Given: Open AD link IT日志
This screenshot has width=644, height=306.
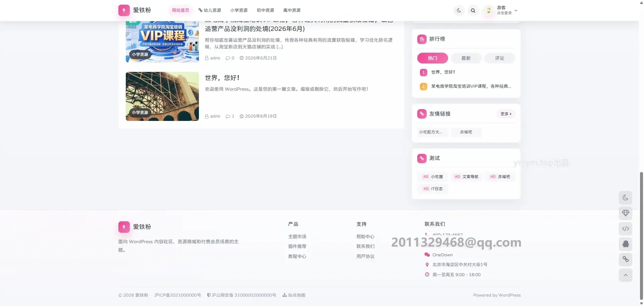Looking at the screenshot, I should 433,189.
